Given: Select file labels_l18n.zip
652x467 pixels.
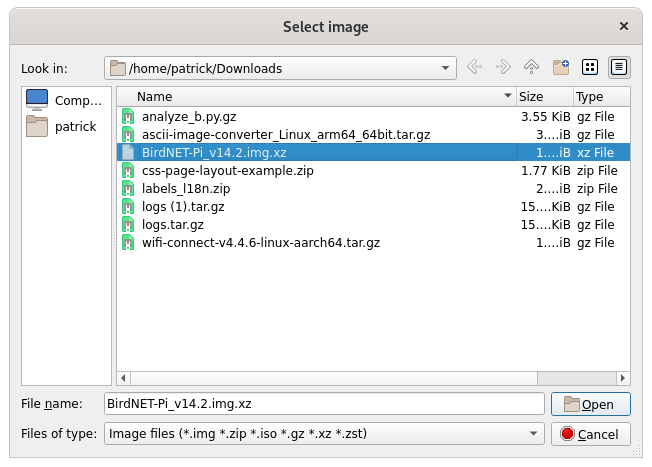Looking at the screenshot, I should coord(186,188).
